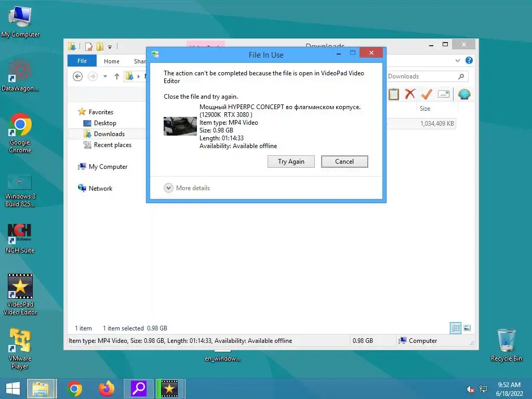Select the Recycle Bin desktop icon
532x399 pixels.
click(506, 345)
